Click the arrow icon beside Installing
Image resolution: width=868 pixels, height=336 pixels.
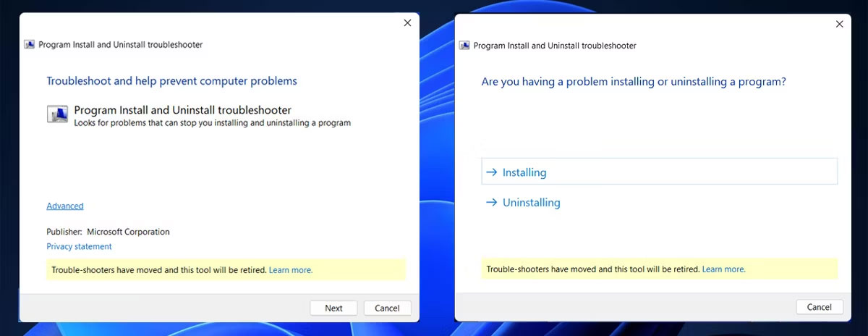492,172
